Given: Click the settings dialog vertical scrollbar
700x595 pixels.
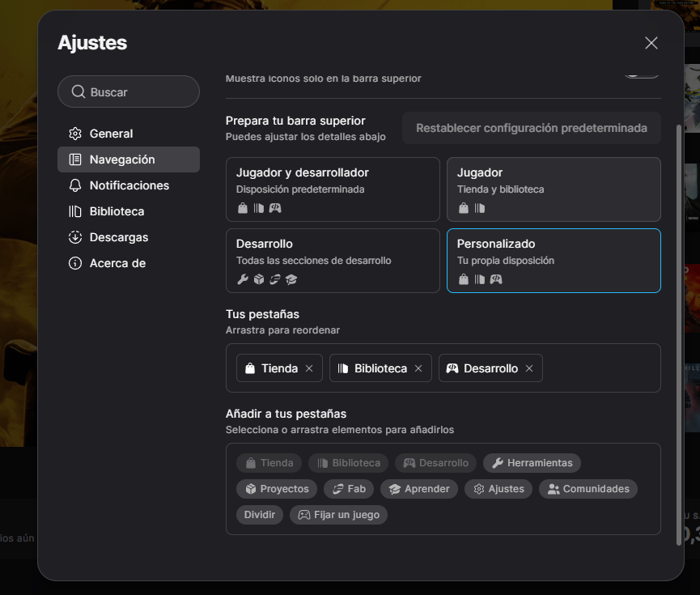Looking at the screenshot, I should tap(679, 335).
